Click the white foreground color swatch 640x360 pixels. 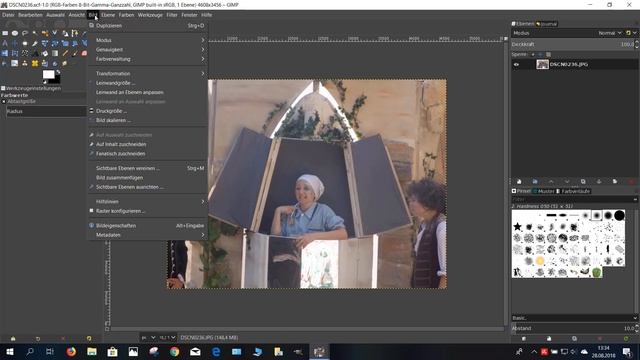[48, 74]
